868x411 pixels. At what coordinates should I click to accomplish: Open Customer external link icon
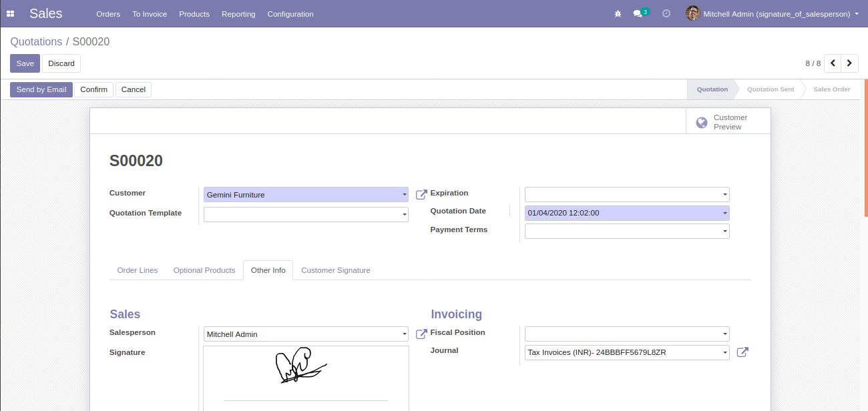(421, 195)
